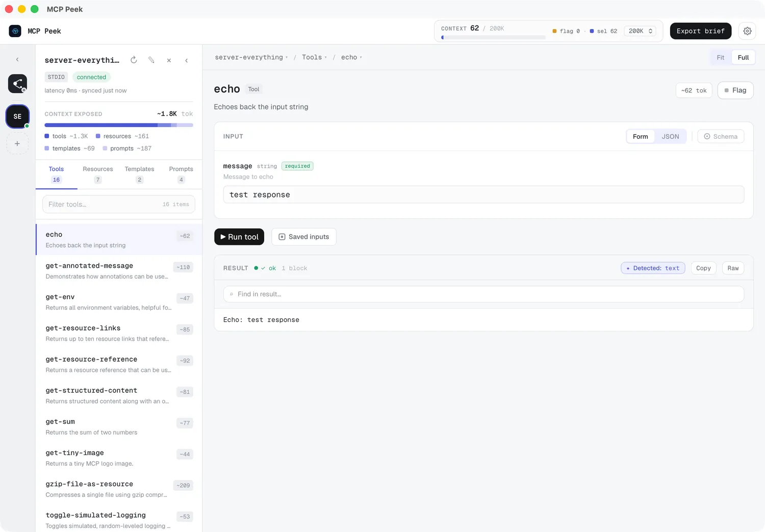Select the get-annotated-message tool
Screen dimensions: 765x532
(x=119, y=271)
